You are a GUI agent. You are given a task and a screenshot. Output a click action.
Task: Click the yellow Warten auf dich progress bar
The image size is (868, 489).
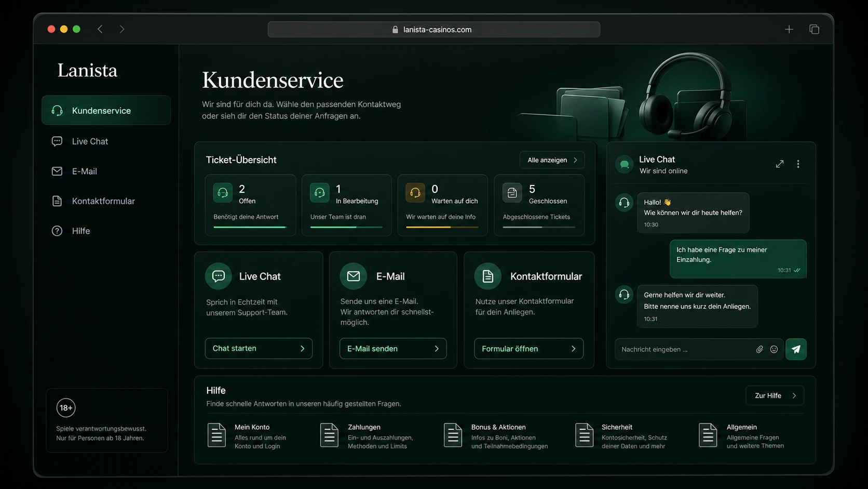442,227
